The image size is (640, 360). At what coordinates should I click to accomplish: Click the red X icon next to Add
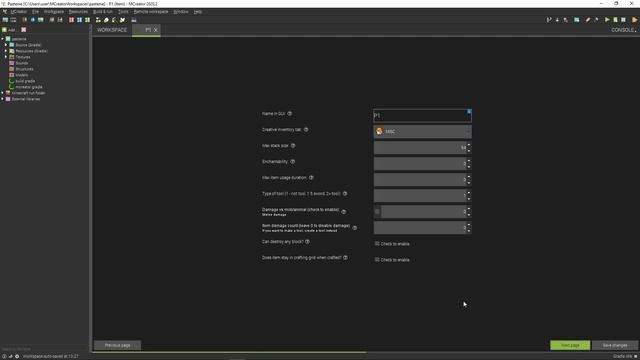coord(23,29)
